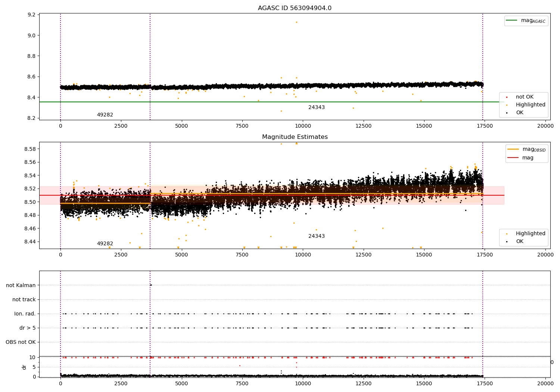Click the 8.52 y-axis tick label

click(x=30, y=189)
